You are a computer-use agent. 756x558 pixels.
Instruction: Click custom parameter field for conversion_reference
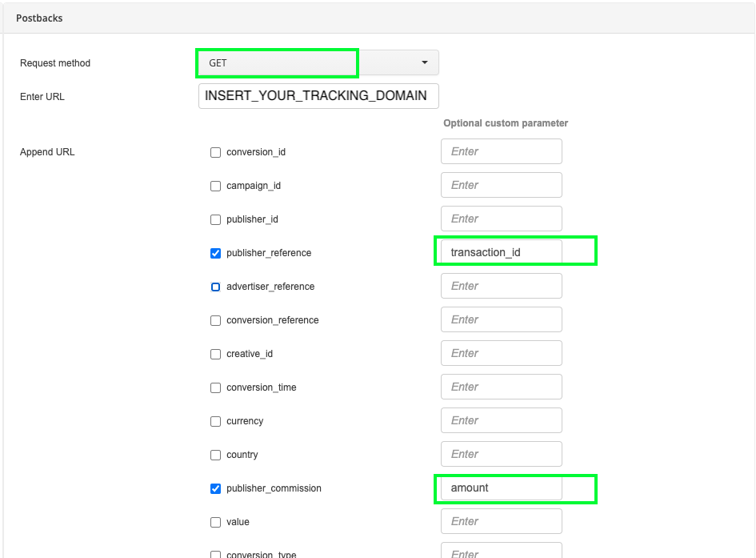point(502,319)
